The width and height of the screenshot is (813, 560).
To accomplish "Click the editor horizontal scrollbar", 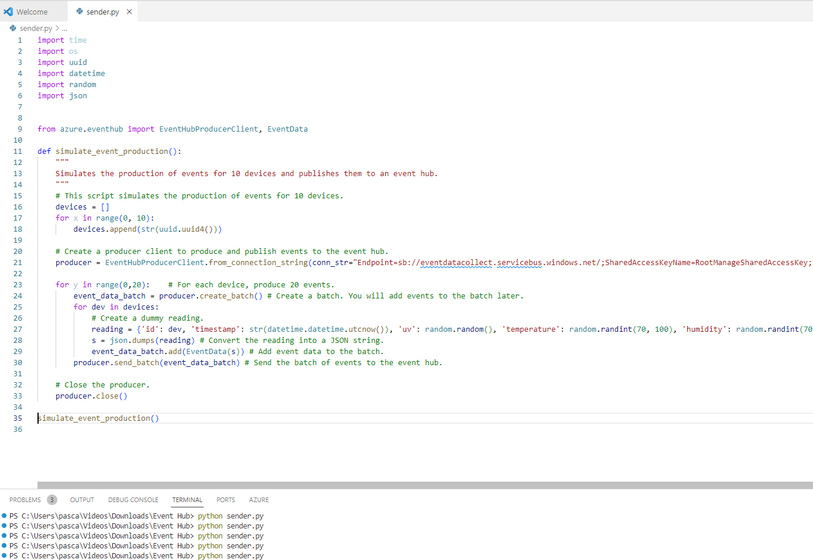I will 425,485.
